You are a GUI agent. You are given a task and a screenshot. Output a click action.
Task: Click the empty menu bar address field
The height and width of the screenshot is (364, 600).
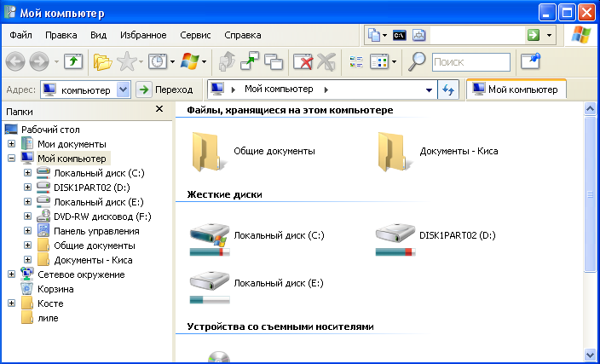tap(476, 35)
